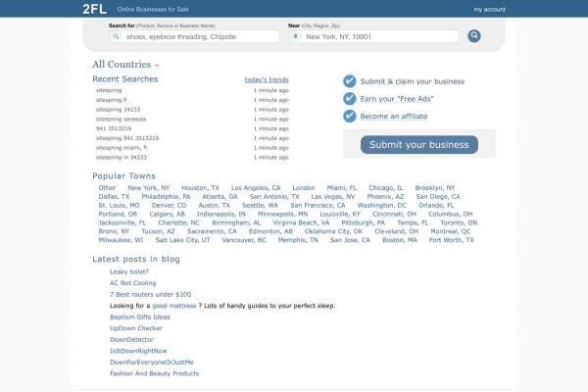Open the my account menu
The image size is (588, 392).
coord(489,9)
